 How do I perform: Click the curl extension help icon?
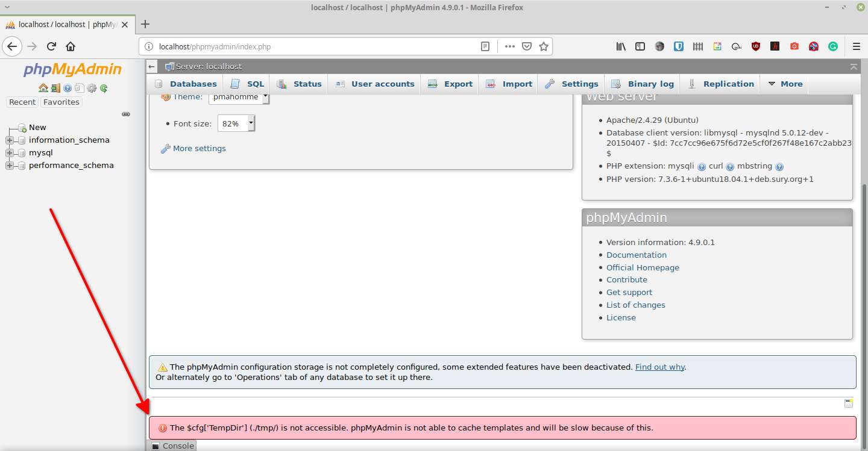pyautogui.click(x=730, y=167)
